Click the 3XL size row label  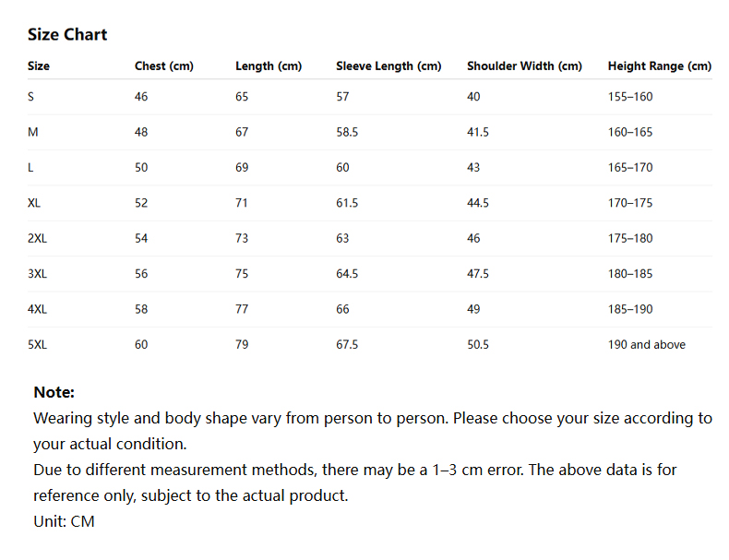point(37,274)
